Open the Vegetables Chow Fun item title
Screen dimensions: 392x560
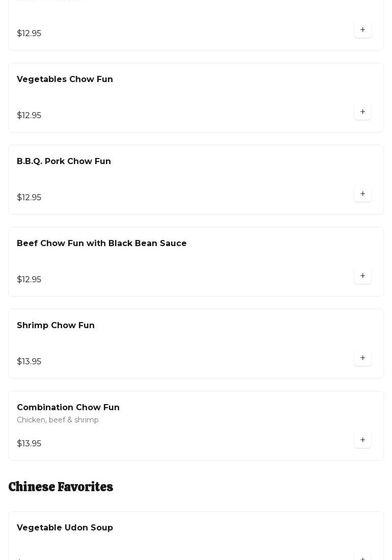point(65,79)
